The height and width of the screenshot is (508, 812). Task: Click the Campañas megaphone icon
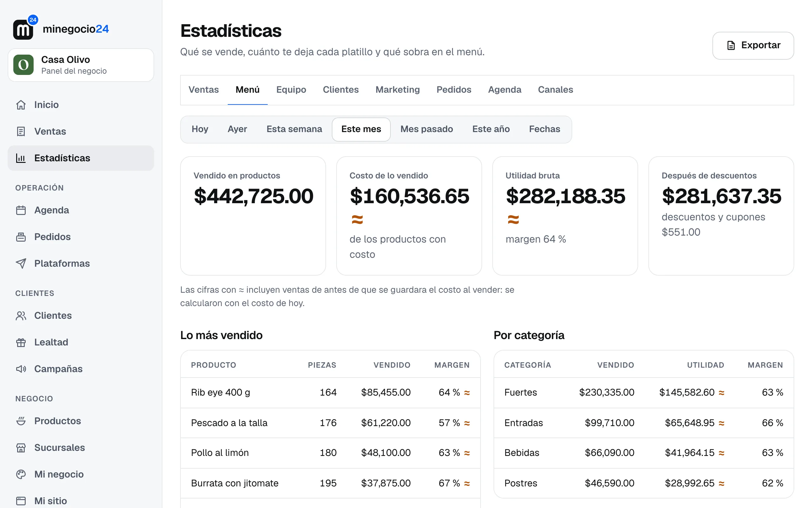click(21, 369)
